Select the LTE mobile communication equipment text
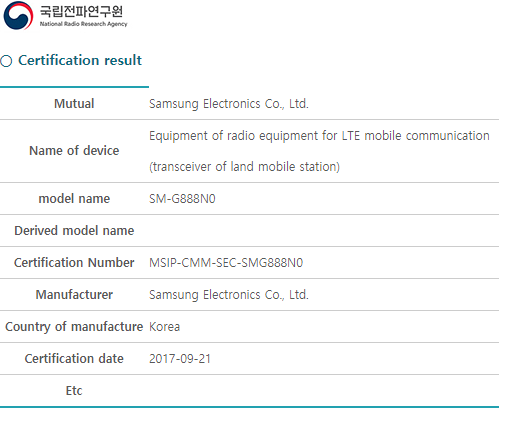 pyautogui.click(x=319, y=136)
